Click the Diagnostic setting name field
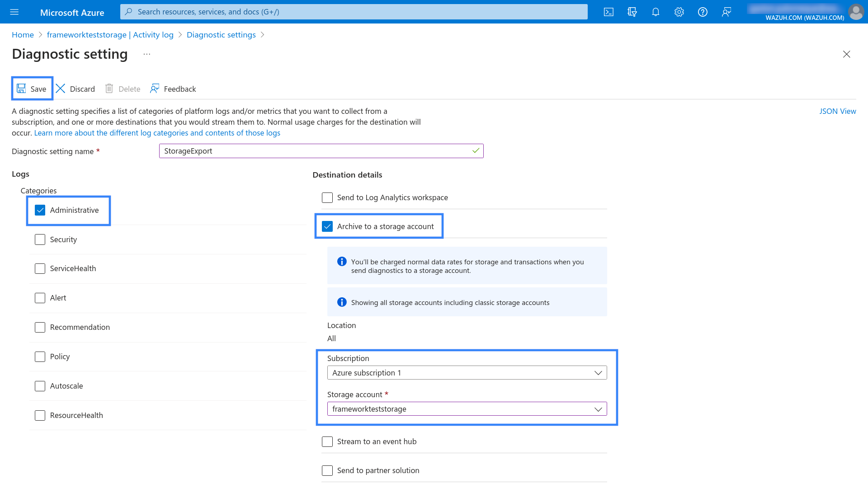The image size is (868, 488). click(321, 151)
